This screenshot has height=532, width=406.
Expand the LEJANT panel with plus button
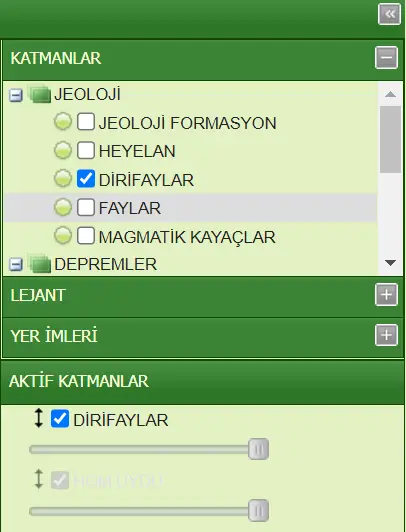386,294
